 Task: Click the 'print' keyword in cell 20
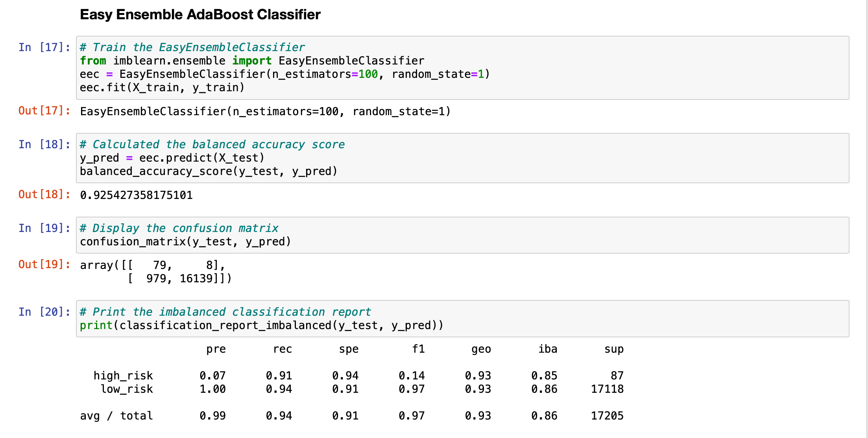[96, 326]
